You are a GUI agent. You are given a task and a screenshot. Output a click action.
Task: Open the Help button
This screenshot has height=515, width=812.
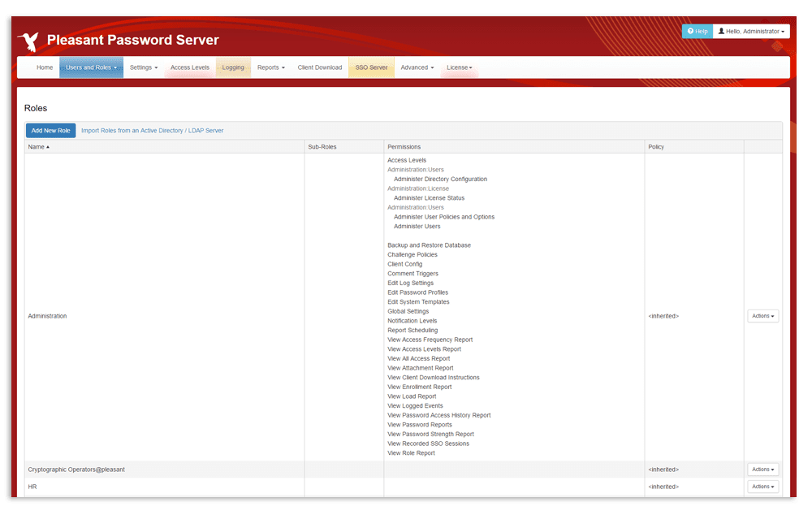(x=697, y=31)
